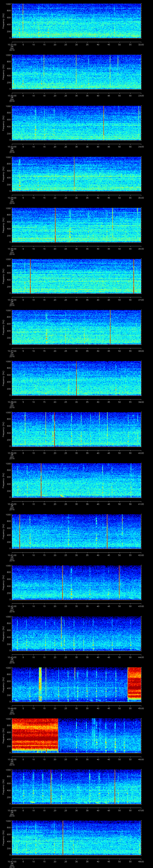Select the red line near 44s in 10:41 spectrogram
Screen dimensions: 153x868
(x=107, y=531)
